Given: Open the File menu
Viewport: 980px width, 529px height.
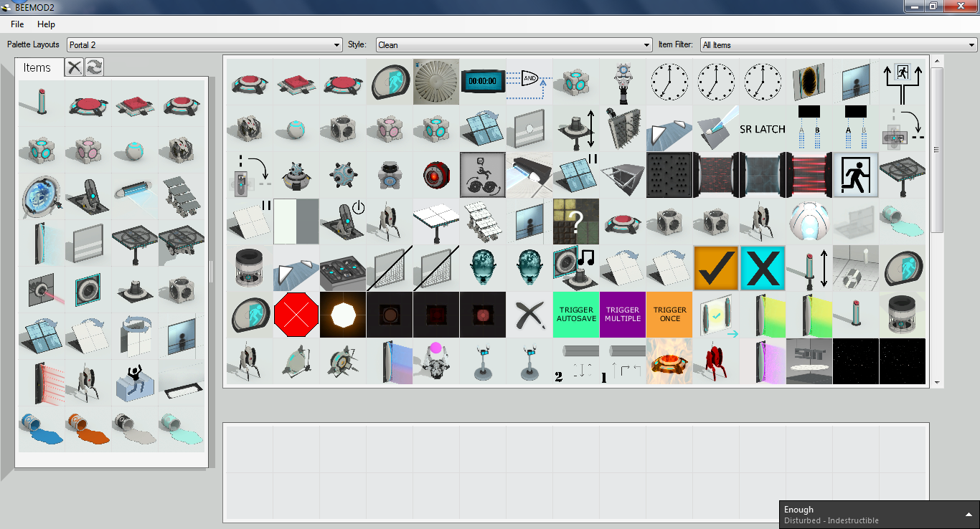Looking at the screenshot, I should [17, 24].
